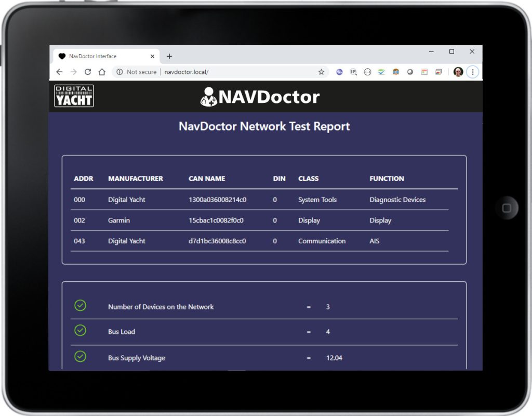Open Chrome's three-dot menu
This screenshot has height=416, width=532.
(x=472, y=72)
